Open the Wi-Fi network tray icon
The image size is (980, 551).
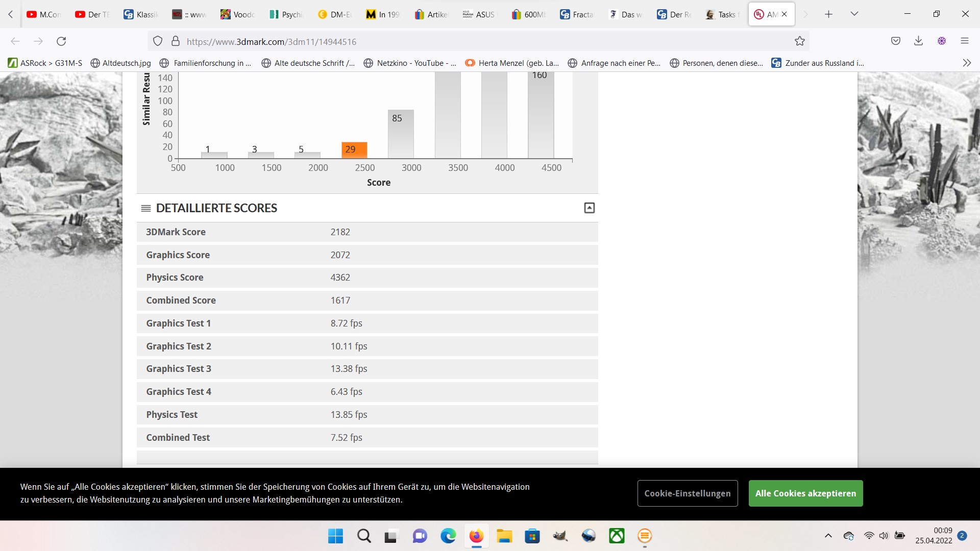[869, 536]
